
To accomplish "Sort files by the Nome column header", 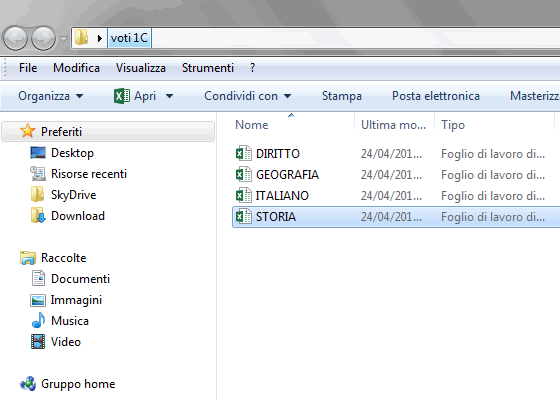I will (252, 125).
